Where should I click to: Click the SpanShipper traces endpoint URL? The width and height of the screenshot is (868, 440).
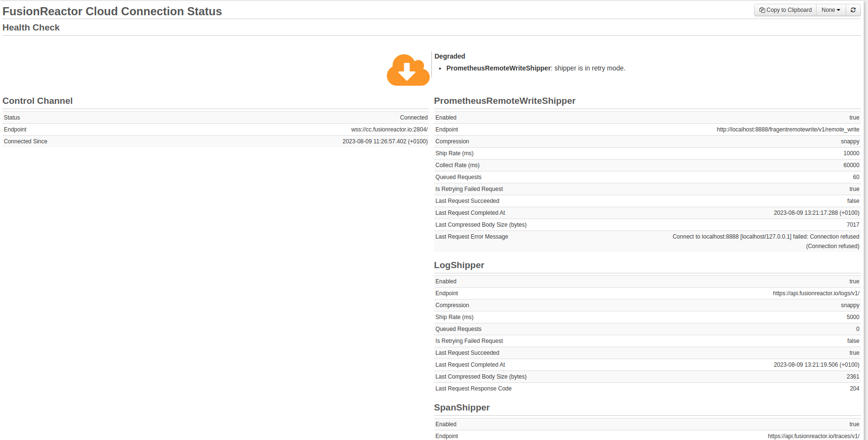click(813, 436)
